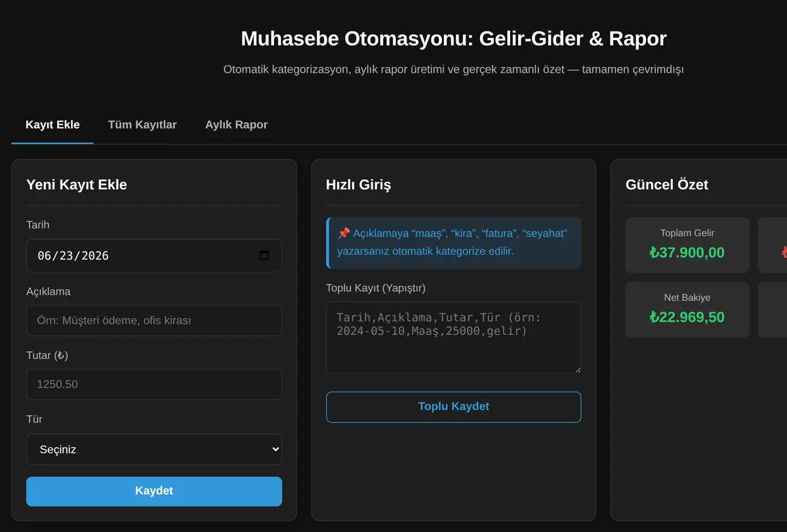Click the Hızlı Giriş heading
Viewport: 787px width, 532px height.
[x=358, y=184]
